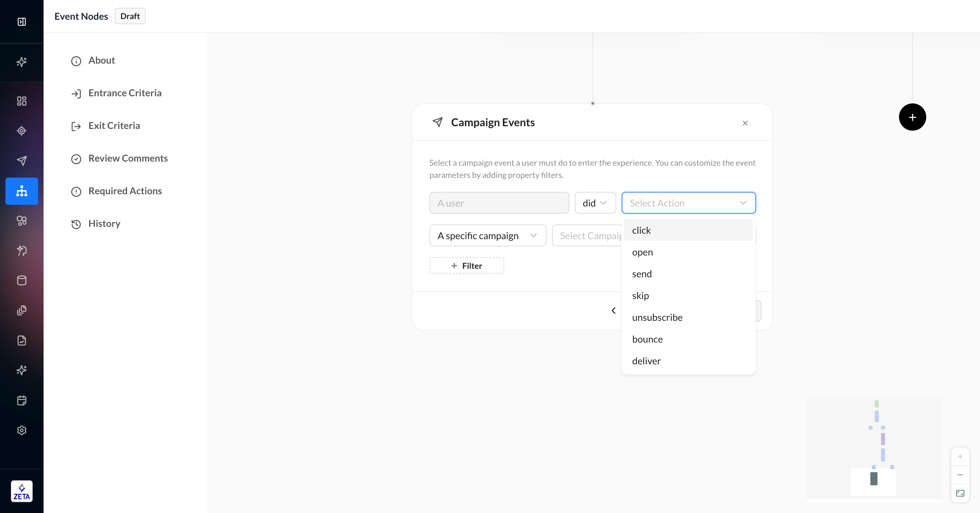The width and height of the screenshot is (980, 513).
Task: Open Entrance Criteria section
Action: (116, 93)
